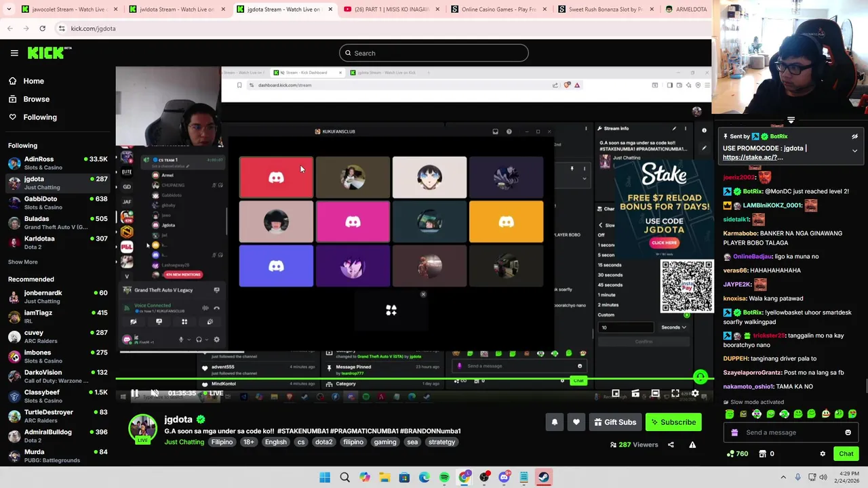Turn on notifications bell for jgdota

(x=554, y=422)
